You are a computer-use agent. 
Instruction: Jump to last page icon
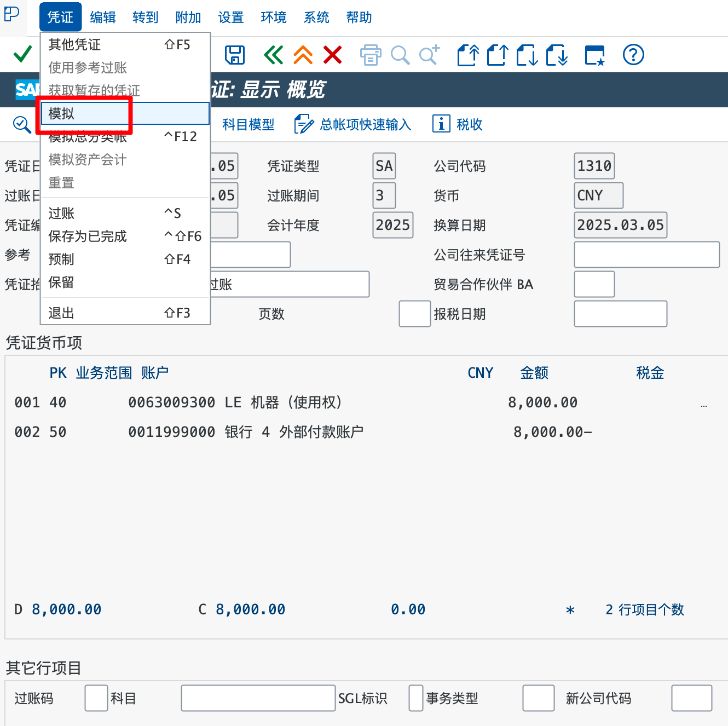[x=557, y=55]
